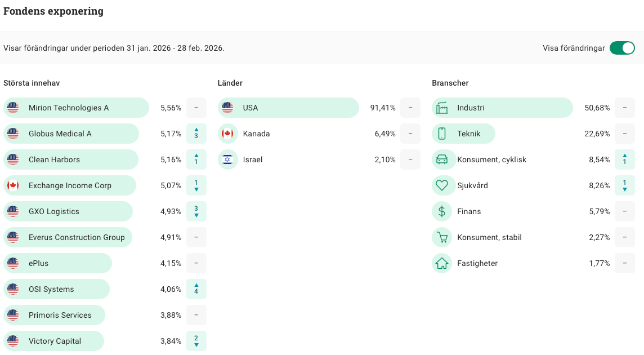The height and width of the screenshot is (355, 644).
Task: Click the 3,84% Victory Capital weight
Action: pyautogui.click(x=171, y=341)
